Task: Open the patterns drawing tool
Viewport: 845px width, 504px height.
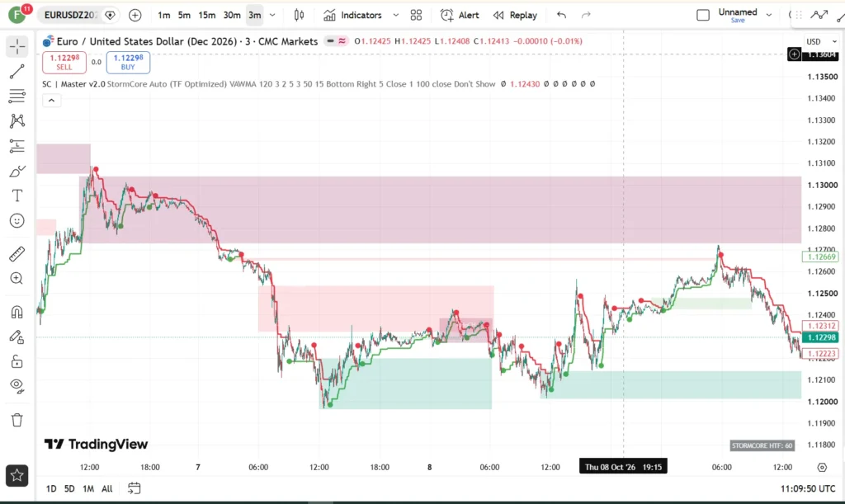Action: (17, 120)
